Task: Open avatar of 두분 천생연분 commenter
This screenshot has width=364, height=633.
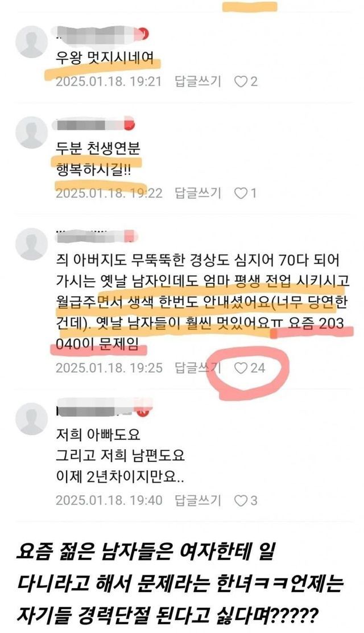Action: [x=31, y=133]
